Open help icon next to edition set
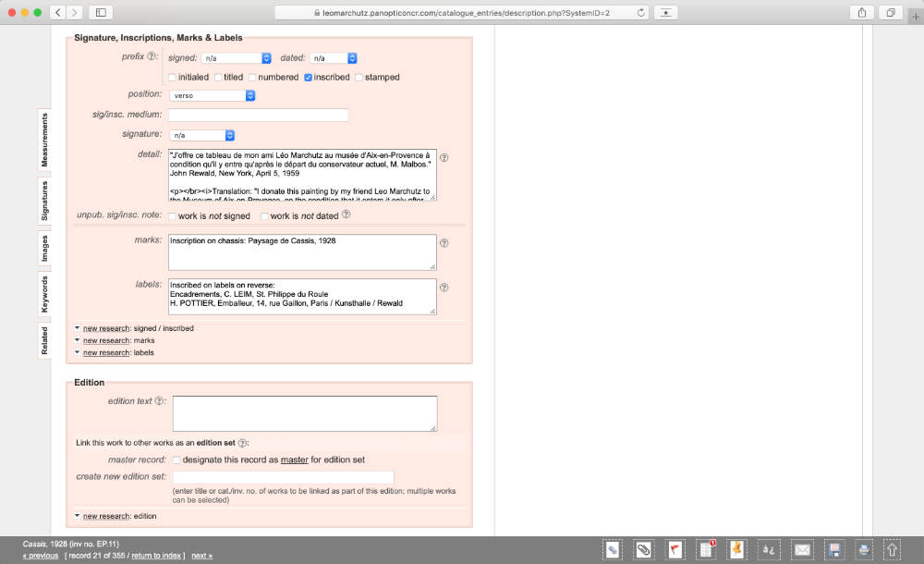924x564 pixels. 242,443
